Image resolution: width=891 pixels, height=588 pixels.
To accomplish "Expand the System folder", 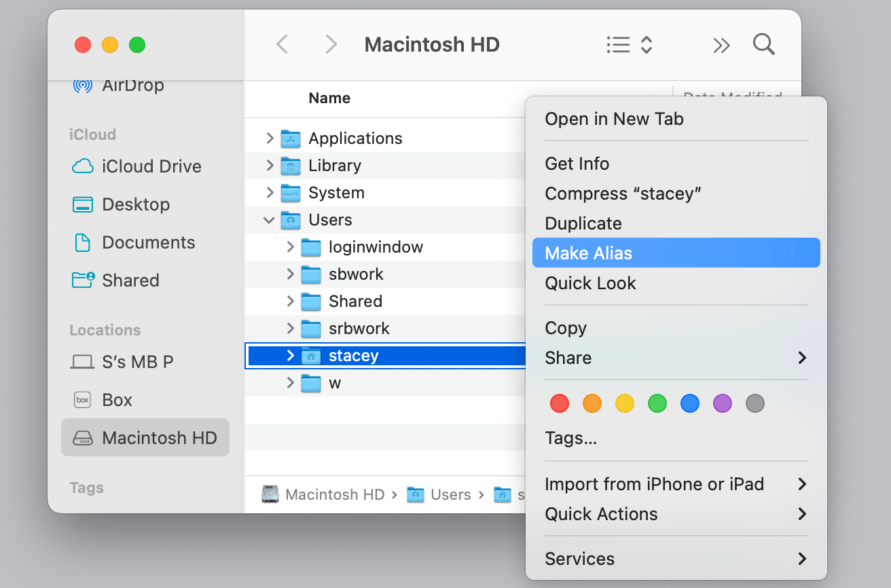I will coord(270,193).
